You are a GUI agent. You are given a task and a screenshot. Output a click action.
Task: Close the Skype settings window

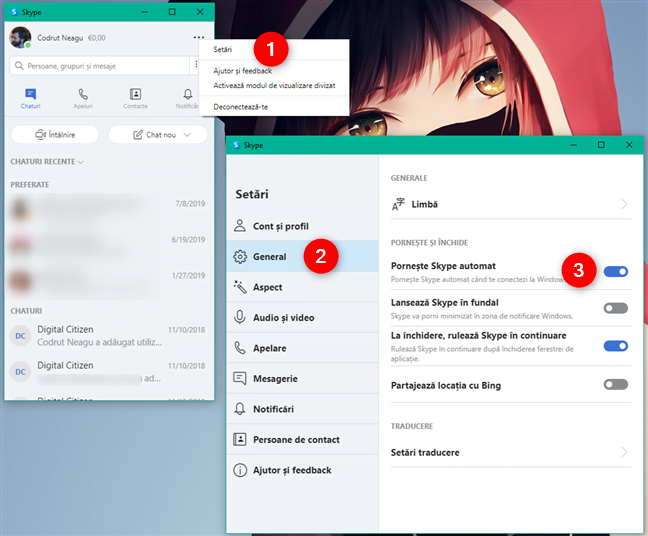(x=629, y=145)
